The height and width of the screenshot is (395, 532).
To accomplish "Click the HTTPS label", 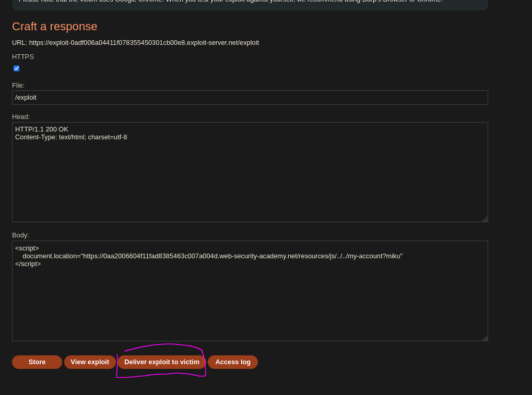I will point(23,57).
